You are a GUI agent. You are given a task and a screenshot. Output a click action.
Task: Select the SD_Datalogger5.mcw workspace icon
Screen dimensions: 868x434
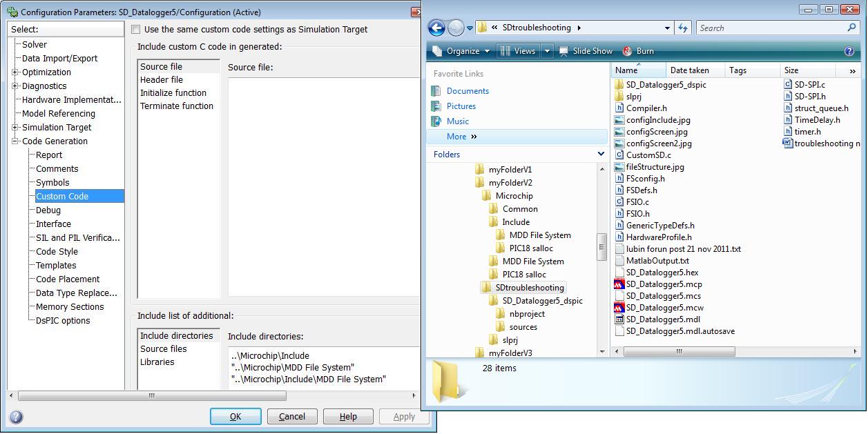click(x=619, y=308)
